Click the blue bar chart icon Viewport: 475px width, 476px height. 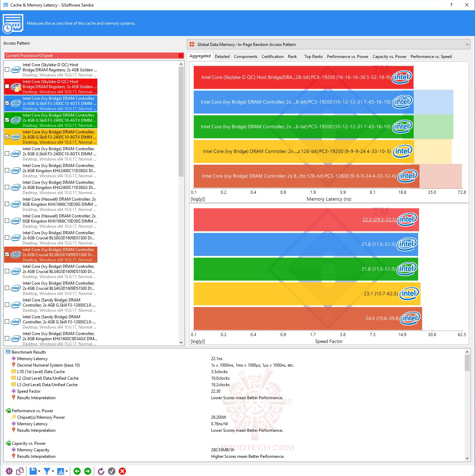click(x=61, y=471)
